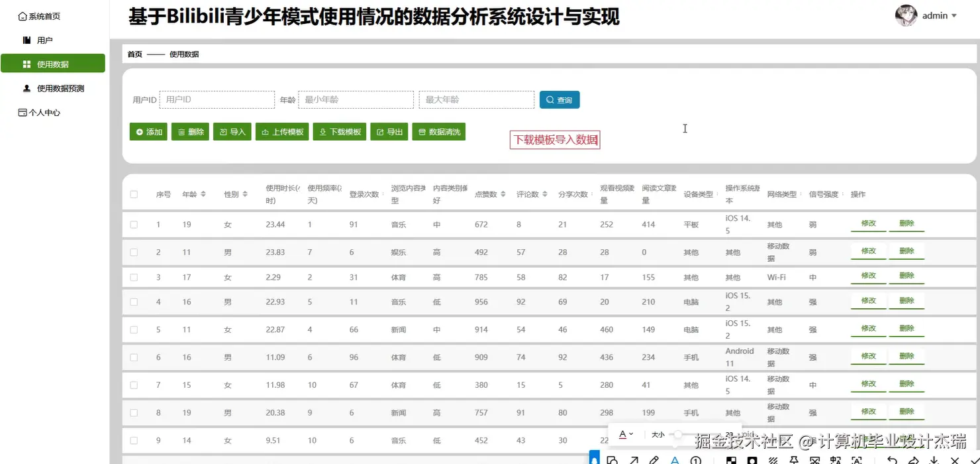Click the 浏览内容 cell 娱乐 in row 2
This screenshot has height=464, width=980.
pyautogui.click(x=399, y=253)
